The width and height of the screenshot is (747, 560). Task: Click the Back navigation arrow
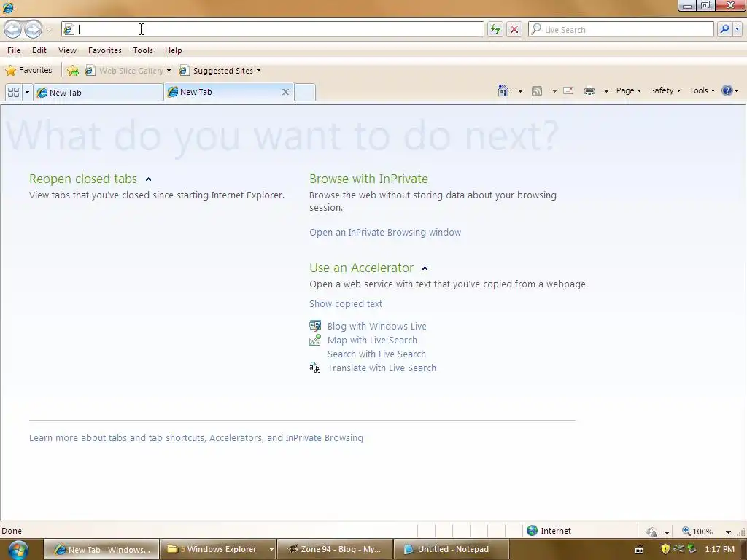pyautogui.click(x=13, y=29)
